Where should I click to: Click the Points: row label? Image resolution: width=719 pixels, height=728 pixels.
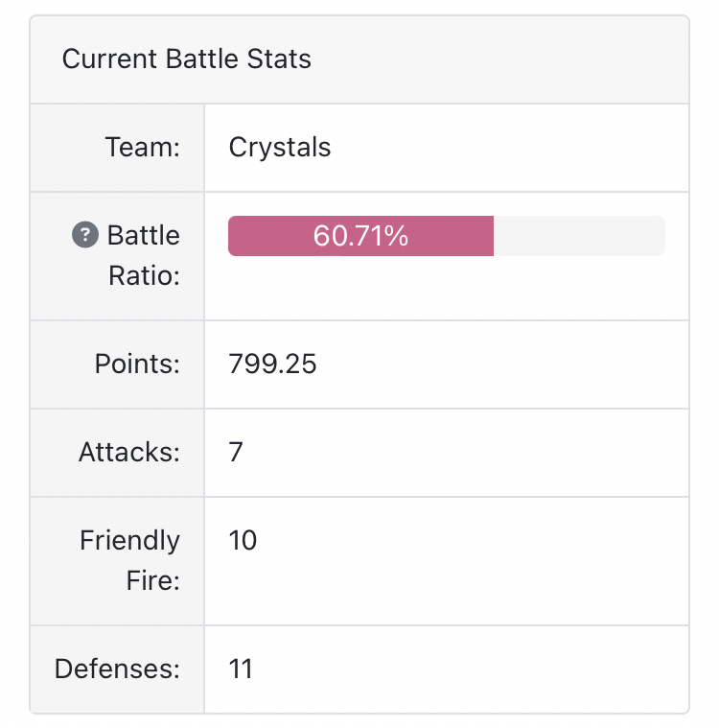point(137,364)
